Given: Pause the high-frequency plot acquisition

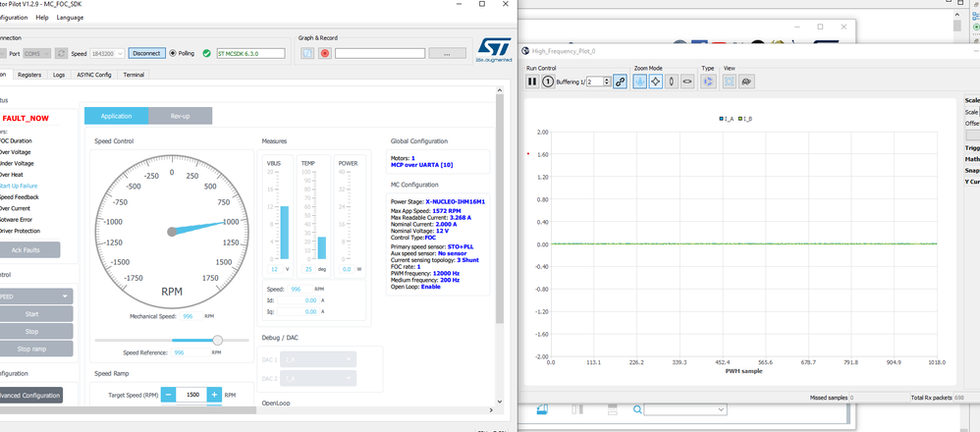Looking at the screenshot, I should tap(532, 81).
